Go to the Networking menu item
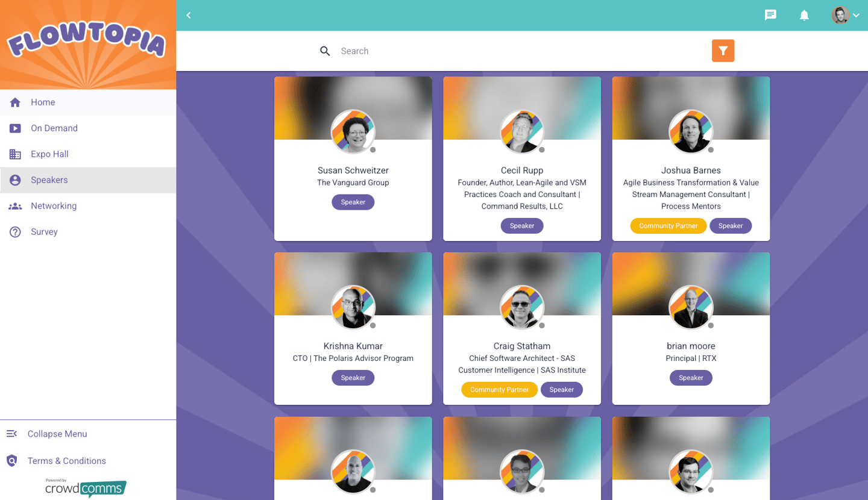This screenshot has height=500, width=868. click(x=88, y=206)
